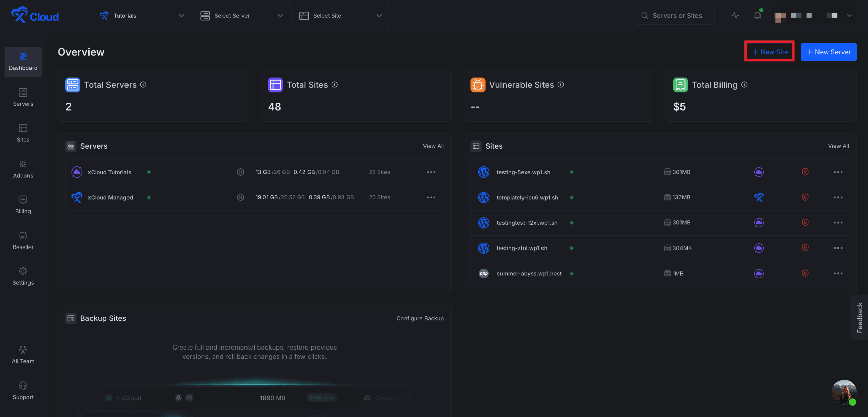
Task: Open the notifications bell
Action: tap(757, 15)
